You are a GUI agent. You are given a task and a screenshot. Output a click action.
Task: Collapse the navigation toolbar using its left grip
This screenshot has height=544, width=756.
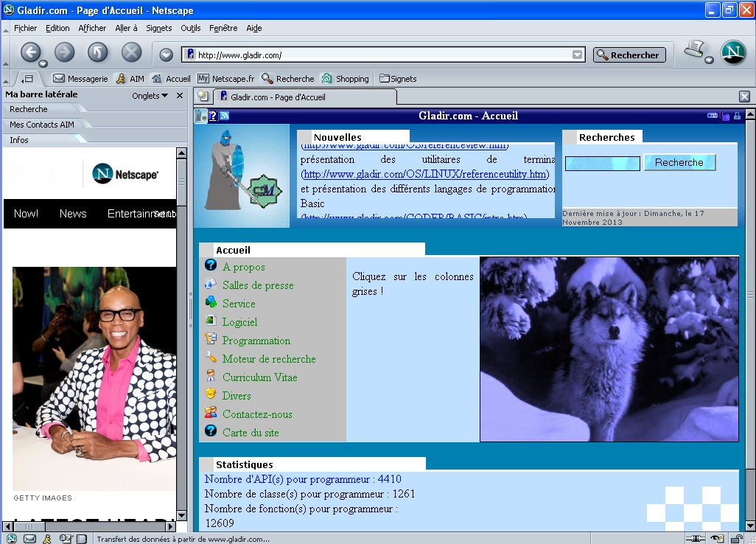7,54
